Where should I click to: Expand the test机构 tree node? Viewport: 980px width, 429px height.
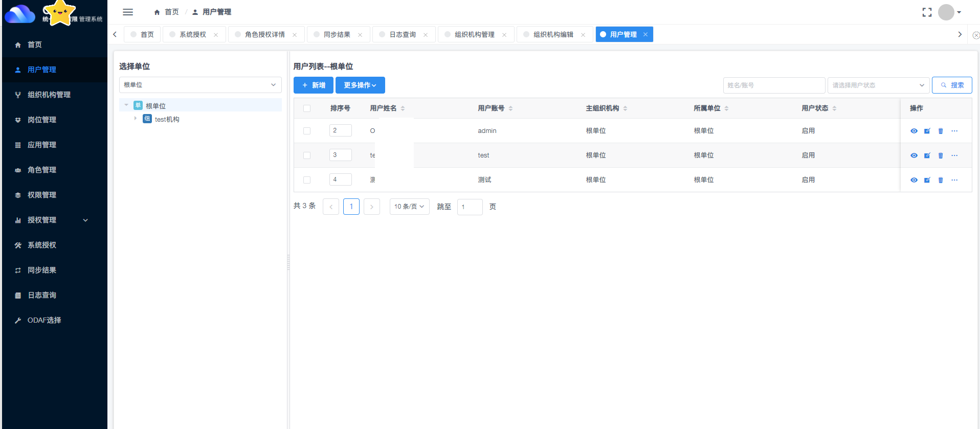[136, 119]
